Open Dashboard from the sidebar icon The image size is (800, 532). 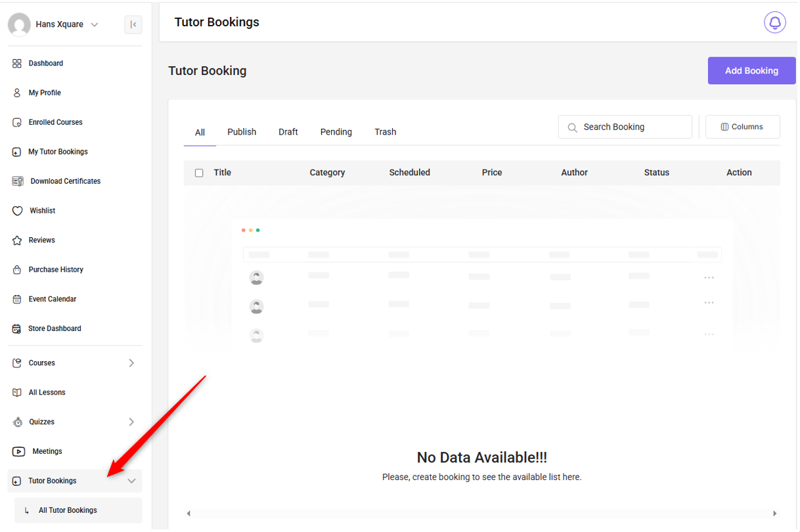(x=17, y=64)
